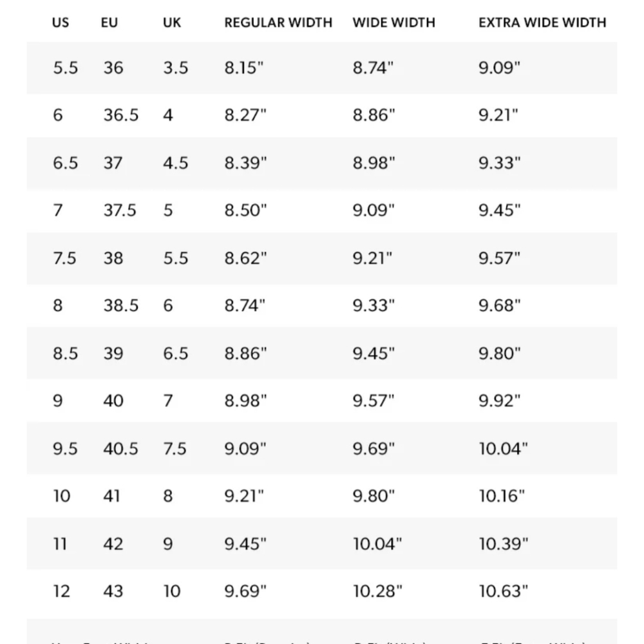Click the EU column header
Viewport: 644px width, 644px height.
pyautogui.click(x=109, y=23)
